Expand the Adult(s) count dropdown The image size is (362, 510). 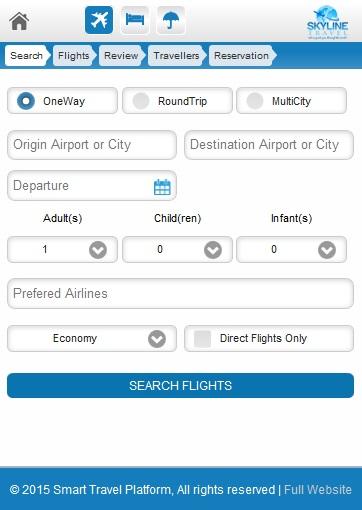click(62, 249)
